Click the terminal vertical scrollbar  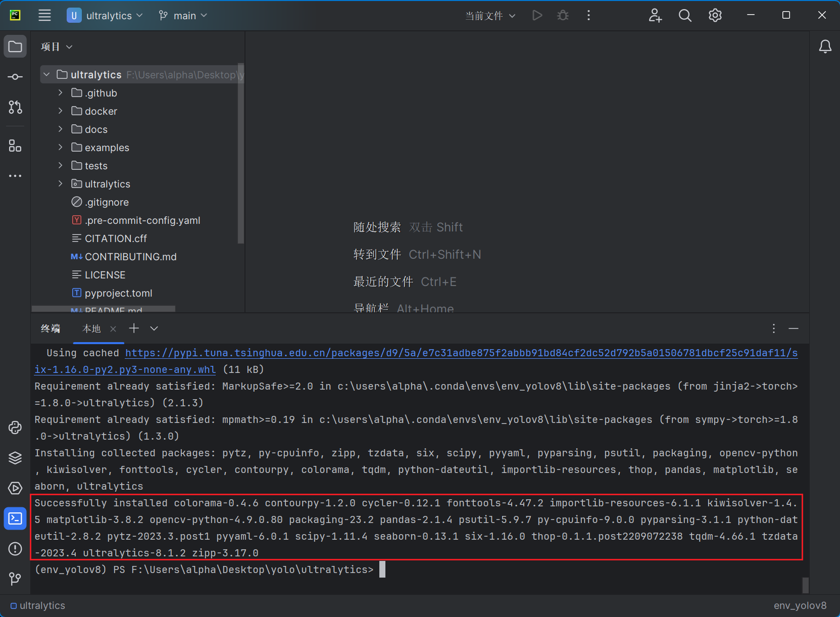(805, 585)
